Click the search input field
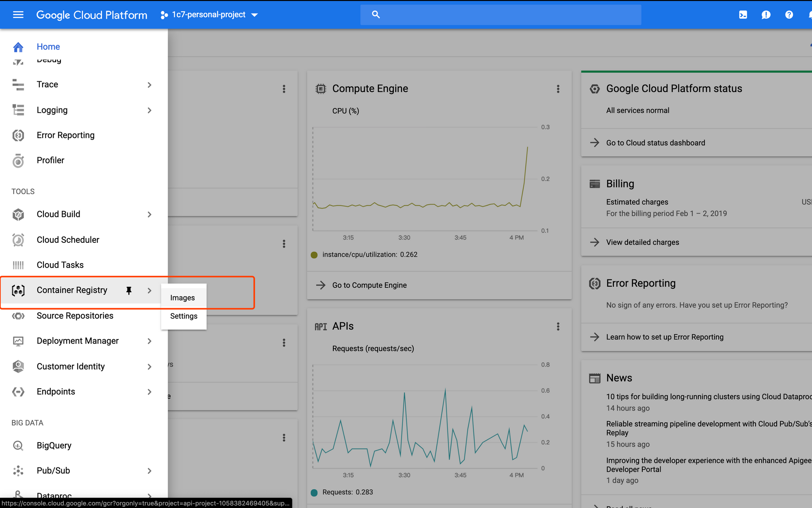Viewport: 812px width, 508px height. point(508,15)
